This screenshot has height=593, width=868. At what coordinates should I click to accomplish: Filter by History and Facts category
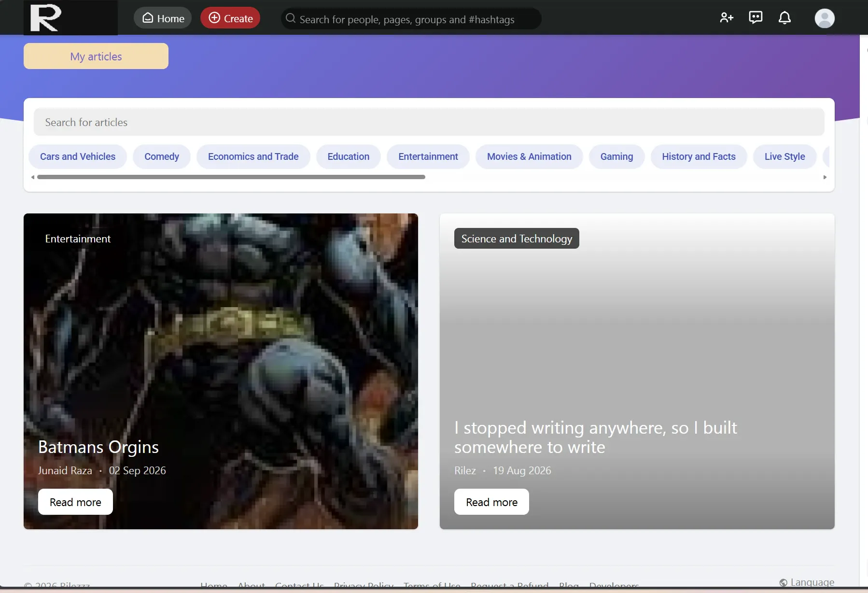[699, 156]
